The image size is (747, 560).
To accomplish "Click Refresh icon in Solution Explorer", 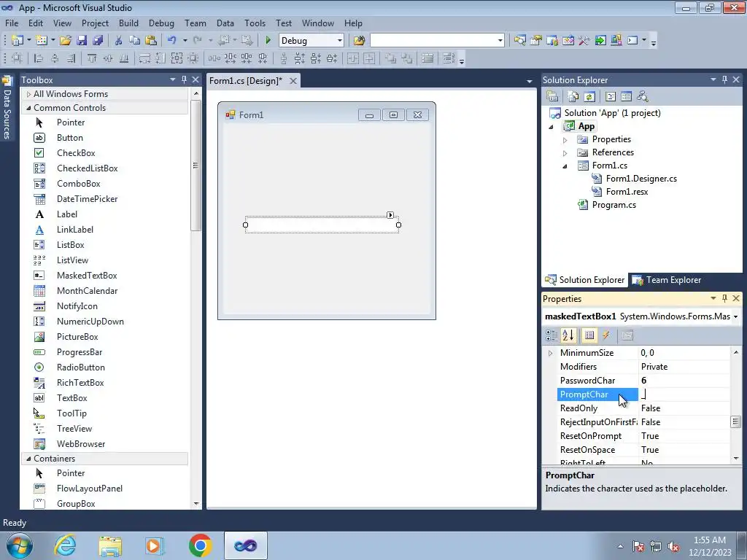I will pyautogui.click(x=589, y=97).
